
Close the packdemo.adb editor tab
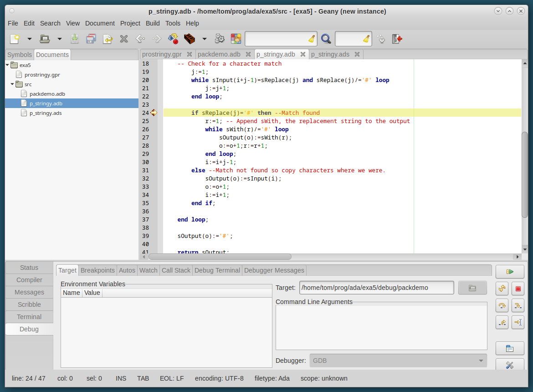(247, 54)
